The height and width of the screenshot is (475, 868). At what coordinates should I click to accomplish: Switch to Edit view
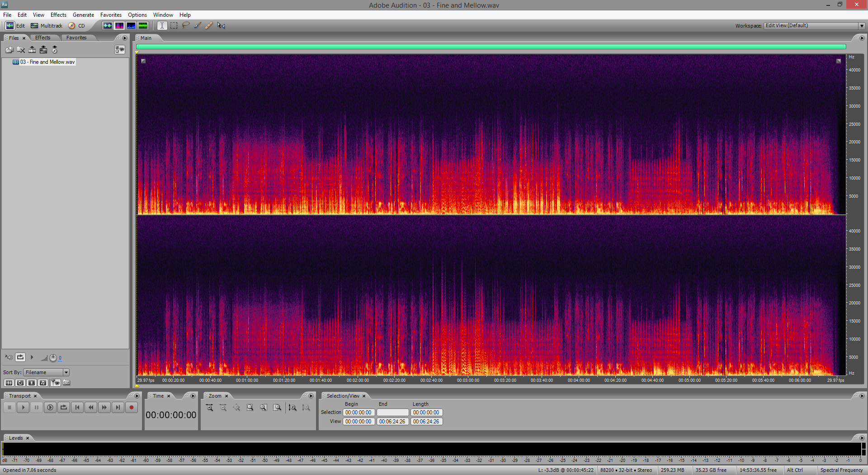click(15, 26)
